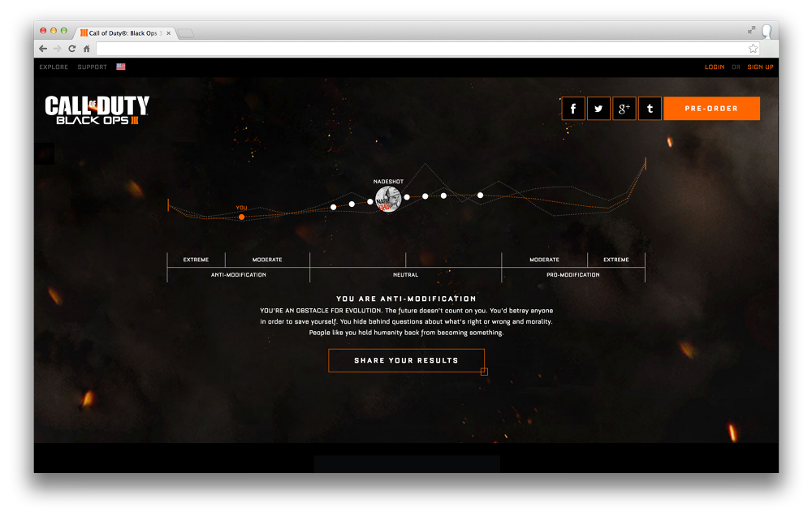Share via the Twitter bird icon
812x516 pixels.
tap(598, 109)
